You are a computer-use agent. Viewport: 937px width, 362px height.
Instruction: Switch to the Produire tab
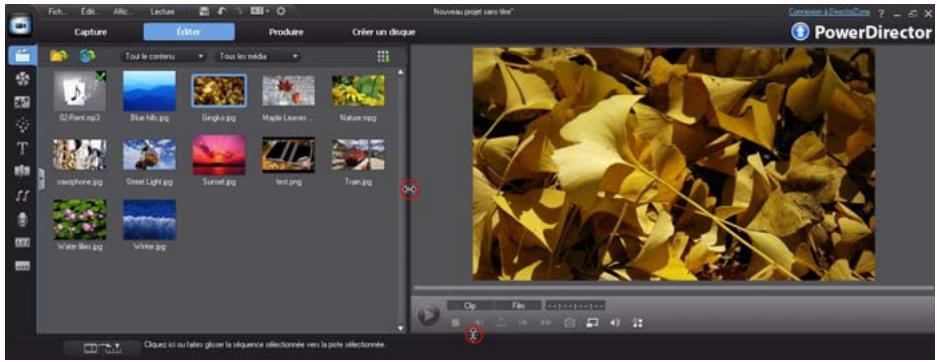(x=286, y=32)
